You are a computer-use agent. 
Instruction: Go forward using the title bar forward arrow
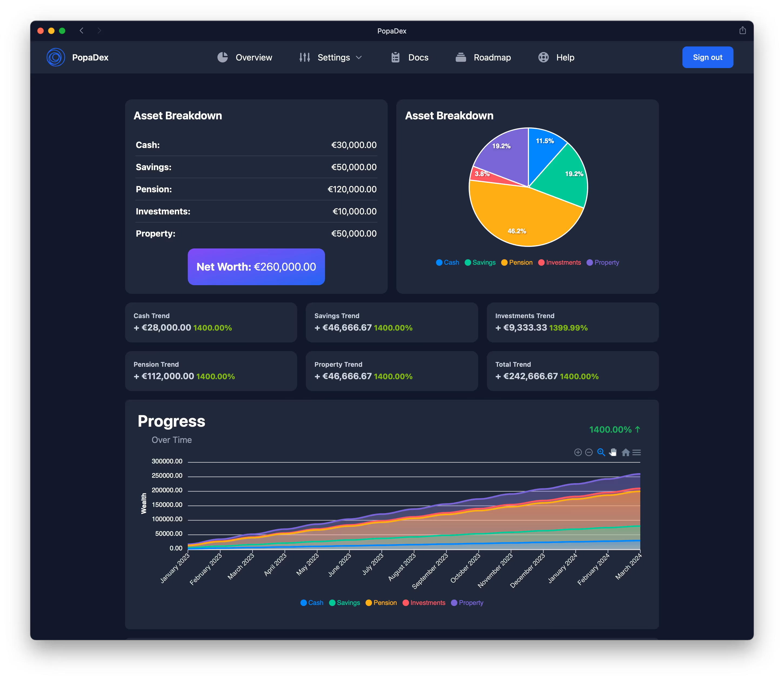[99, 30]
